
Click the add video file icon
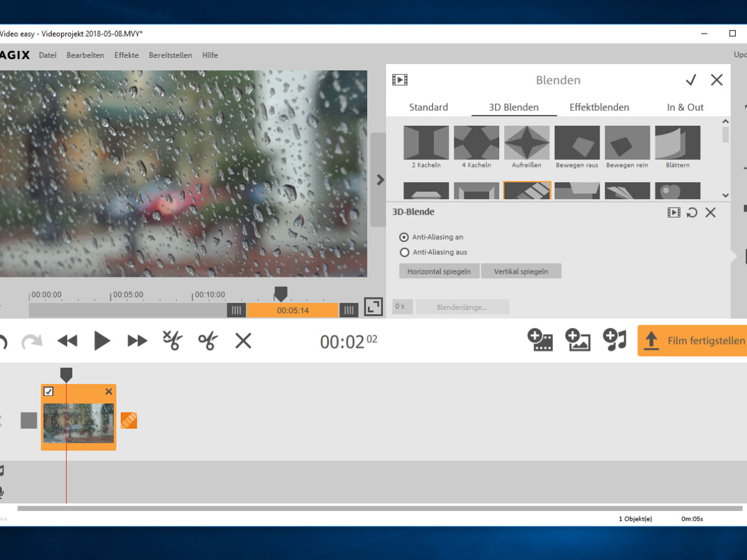tap(540, 340)
